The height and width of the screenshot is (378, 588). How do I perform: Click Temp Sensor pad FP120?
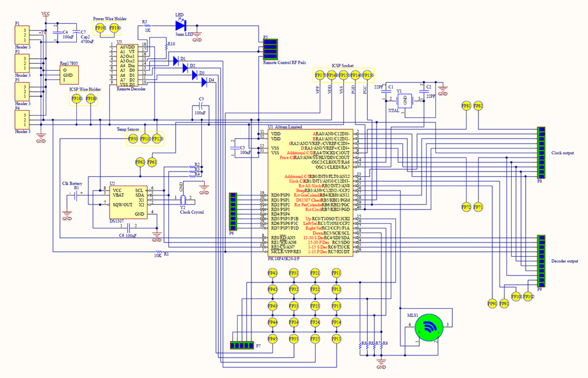[x=157, y=139]
